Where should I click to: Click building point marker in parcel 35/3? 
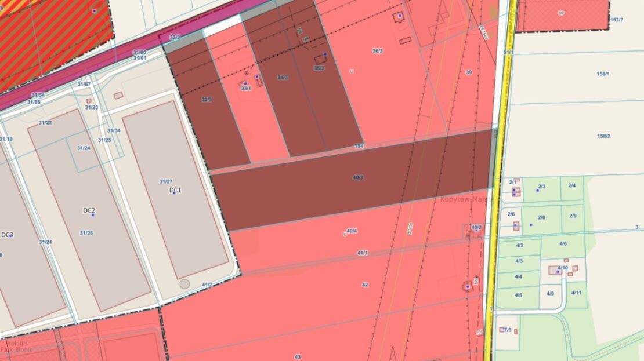[x=325, y=54]
